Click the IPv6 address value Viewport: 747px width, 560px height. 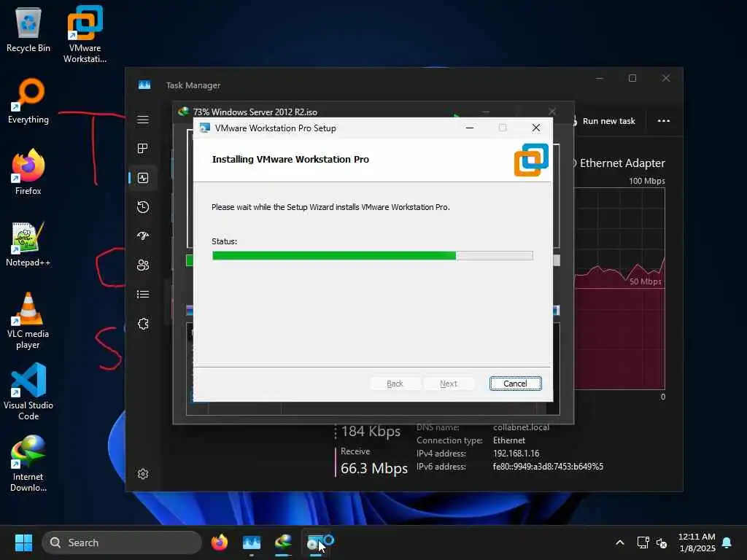click(548, 466)
